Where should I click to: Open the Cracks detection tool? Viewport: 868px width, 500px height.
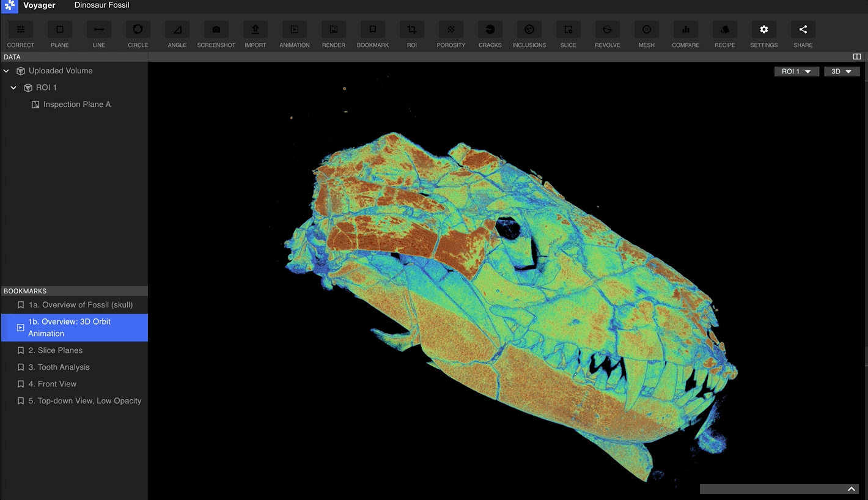point(490,29)
